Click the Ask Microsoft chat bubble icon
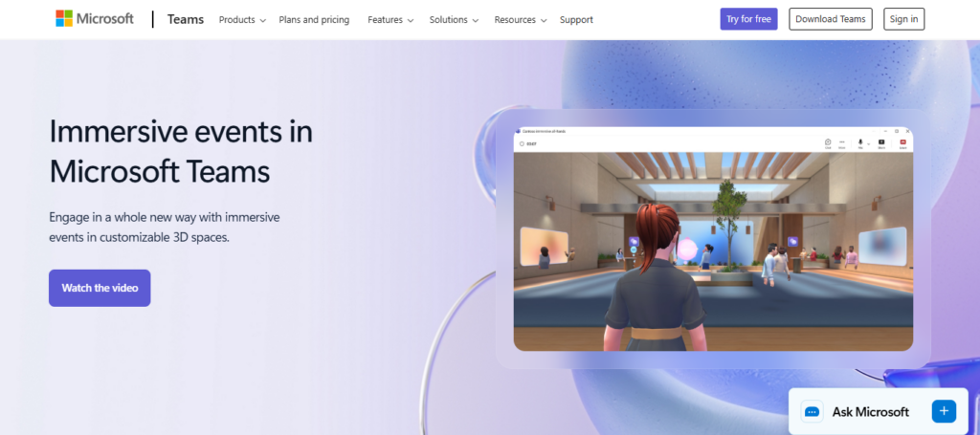This screenshot has height=435, width=980. coord(812,411)
